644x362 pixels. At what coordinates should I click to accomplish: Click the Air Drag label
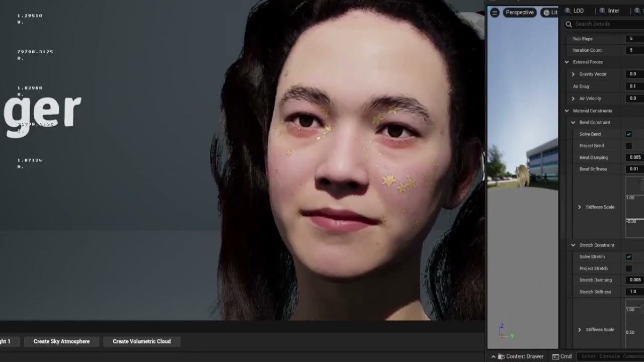coord(581,86)
